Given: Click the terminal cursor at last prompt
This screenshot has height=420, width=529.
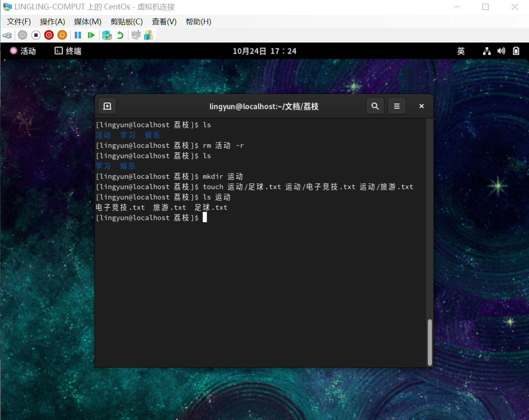Looking at the screenshot, I should click(x=205, y=218).
